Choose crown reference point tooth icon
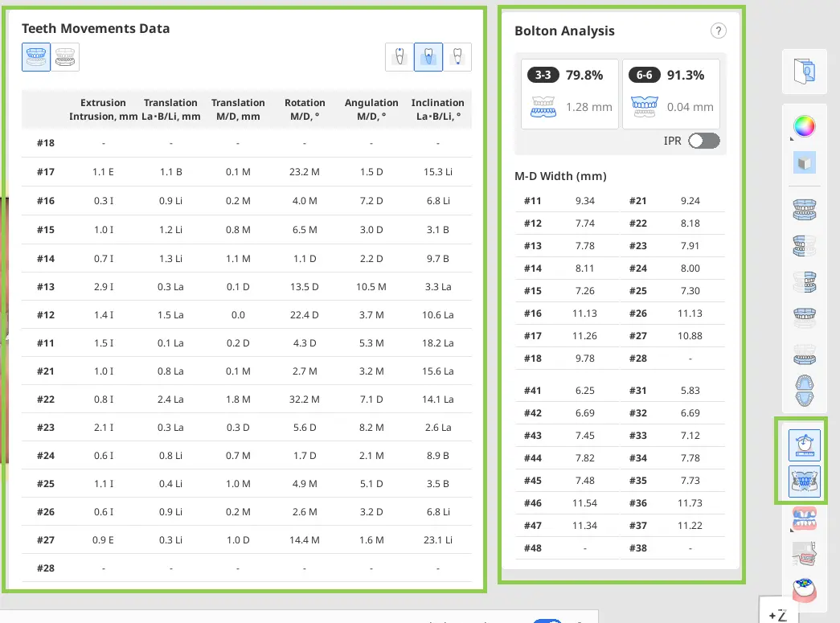840x623 pixels. tap(400, 57)
